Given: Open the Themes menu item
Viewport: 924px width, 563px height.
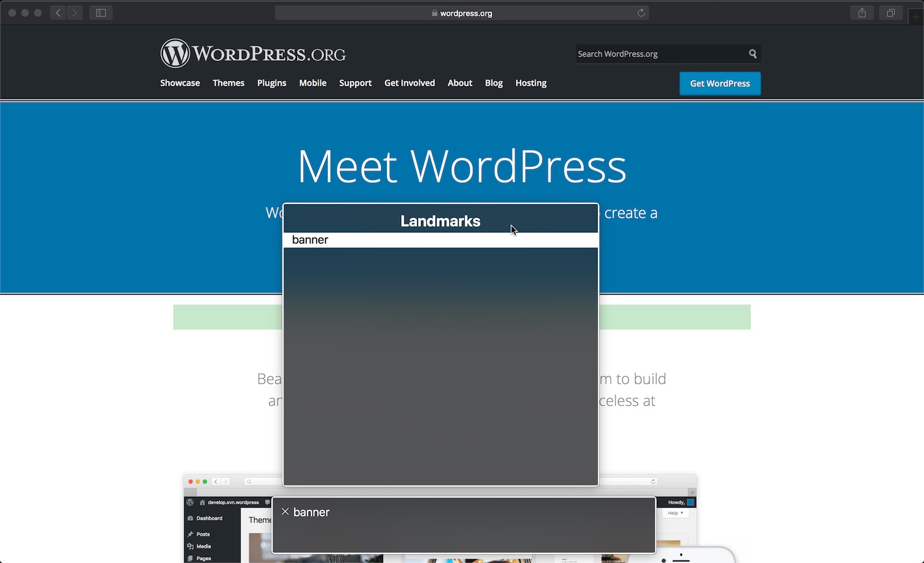Looking at the screenshot, I should pyautogui.click(x=228, y=83).
